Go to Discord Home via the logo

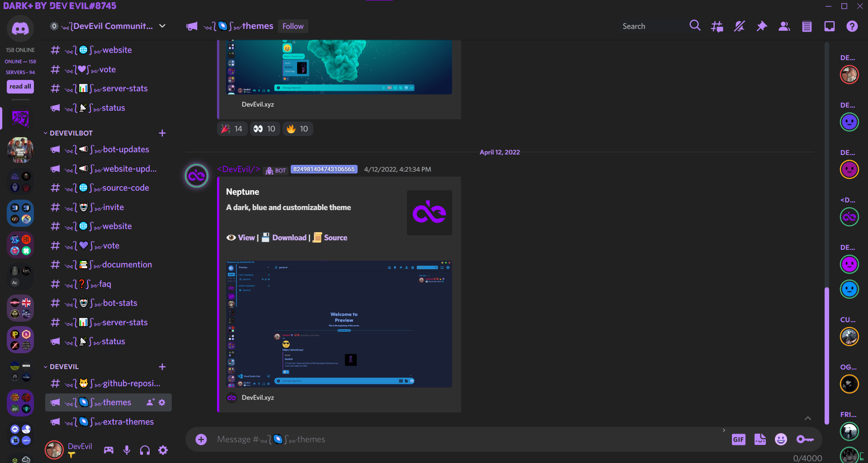[20, 28]
